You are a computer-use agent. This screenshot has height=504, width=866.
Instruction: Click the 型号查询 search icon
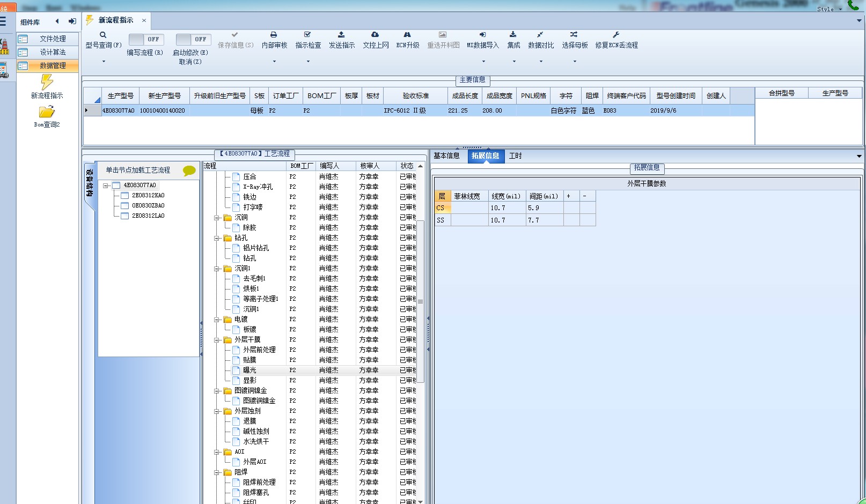(x=103, y=35)
